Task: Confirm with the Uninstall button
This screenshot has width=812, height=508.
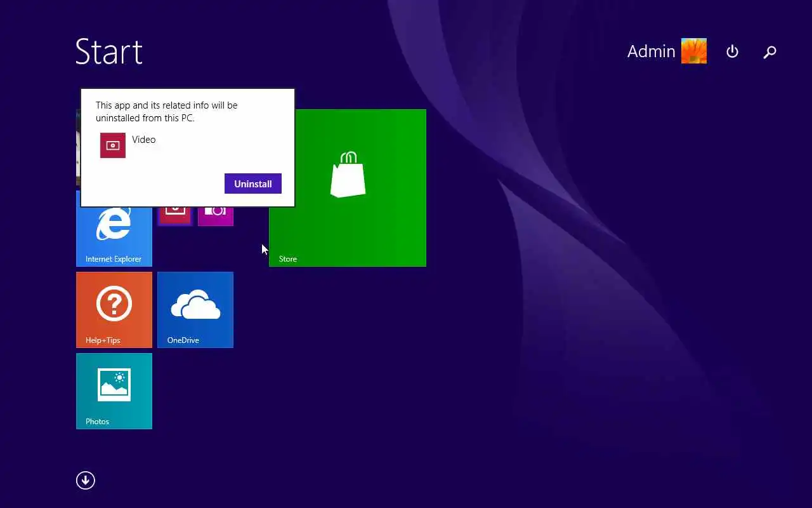Action: click(252, 184)
